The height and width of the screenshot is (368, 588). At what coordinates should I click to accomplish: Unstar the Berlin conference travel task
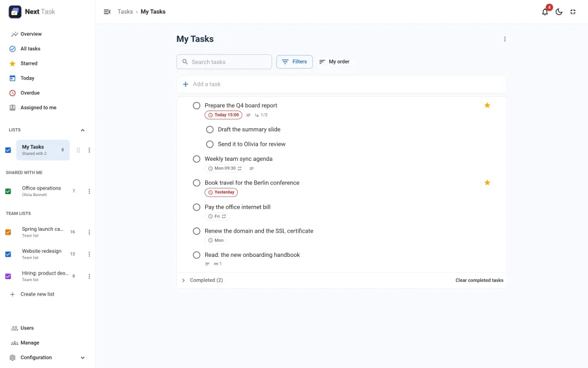[487, 182]
